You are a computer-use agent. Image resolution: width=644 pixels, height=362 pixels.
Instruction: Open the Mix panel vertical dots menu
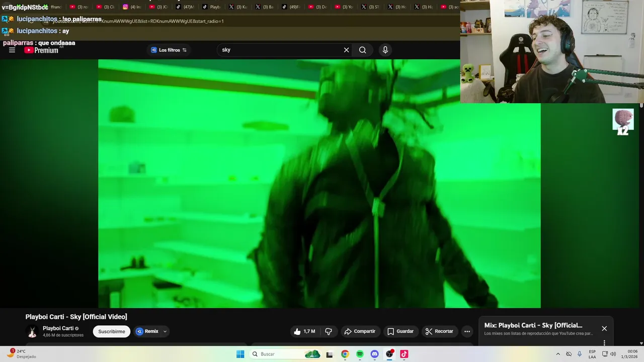click(604, 343)
